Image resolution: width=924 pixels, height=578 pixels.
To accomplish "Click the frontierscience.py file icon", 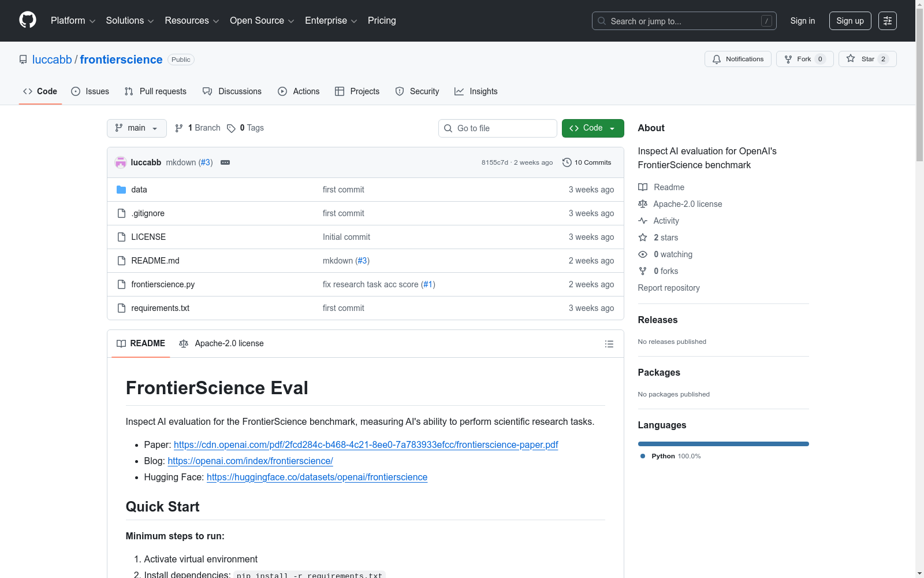I will pos(121,284).
